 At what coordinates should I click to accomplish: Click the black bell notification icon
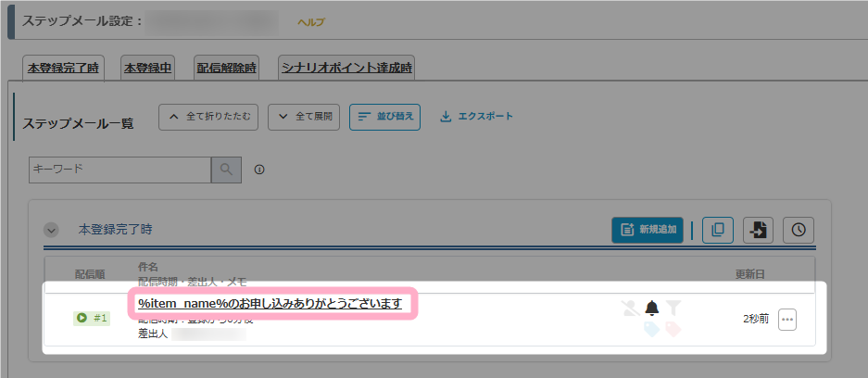(x=652, y=308)
